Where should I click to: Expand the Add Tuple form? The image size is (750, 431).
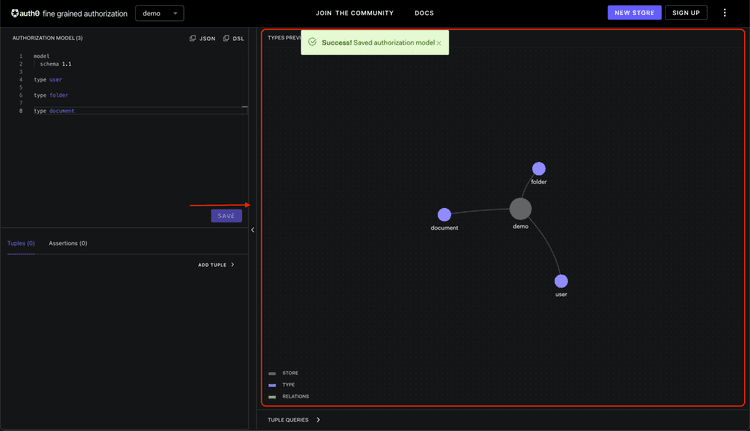(x=216, y=265)
